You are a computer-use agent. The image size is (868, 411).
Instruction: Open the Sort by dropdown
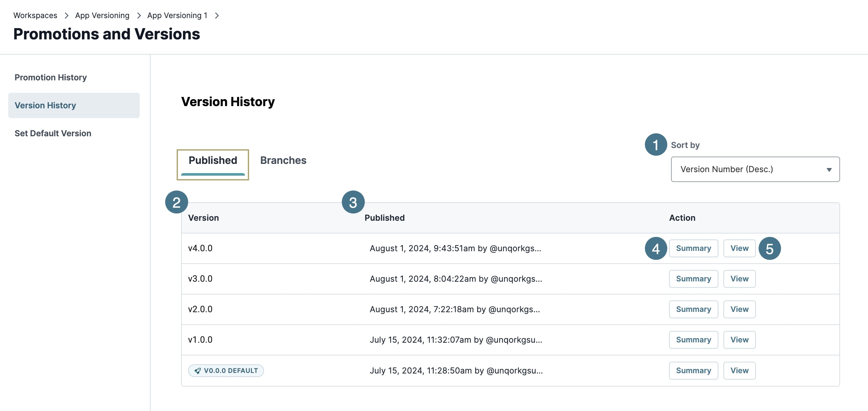coord(755,169)
